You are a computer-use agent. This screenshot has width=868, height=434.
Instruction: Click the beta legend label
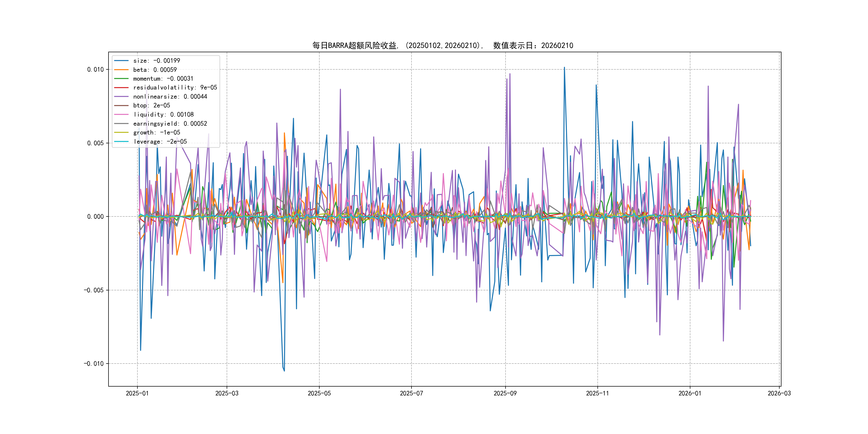point(155,70)
